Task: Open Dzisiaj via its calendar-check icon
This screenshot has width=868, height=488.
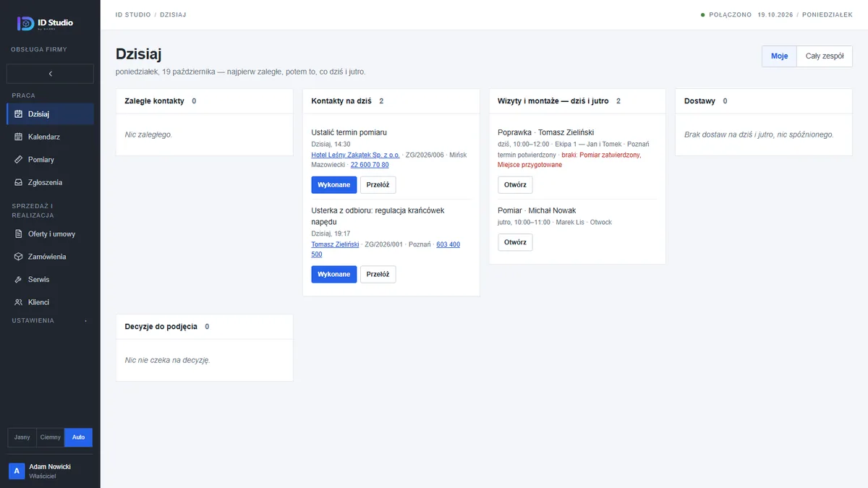Action: (19, 114)
